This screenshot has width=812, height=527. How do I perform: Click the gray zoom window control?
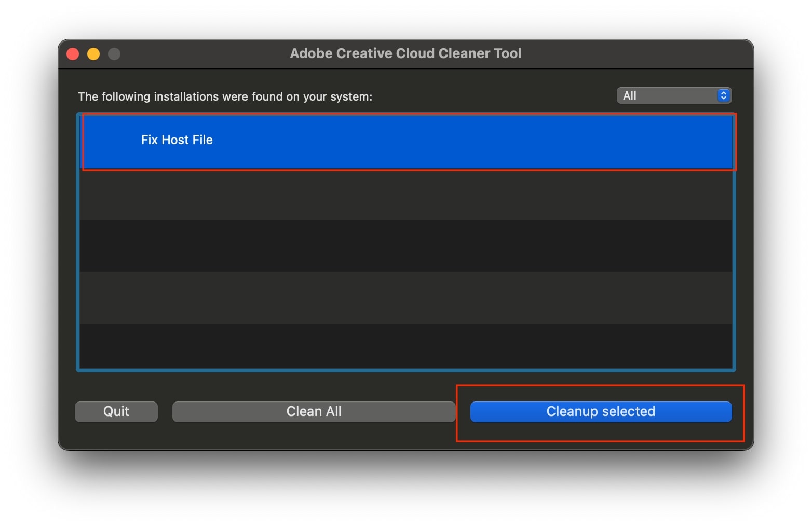[114, 53]
